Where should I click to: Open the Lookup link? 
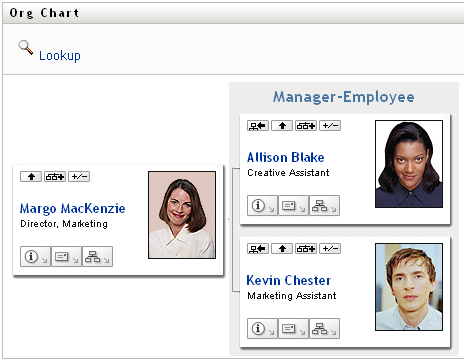pyautogui.click(x=60, y=56)
